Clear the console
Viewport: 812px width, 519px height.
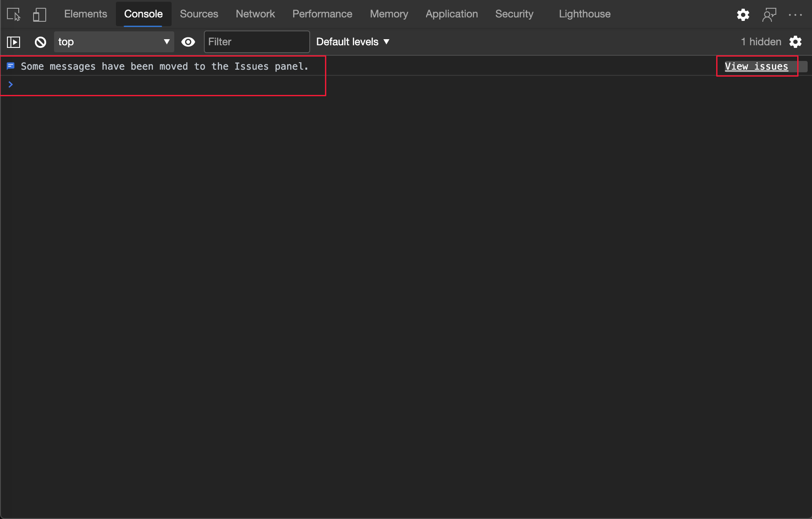click(40, 42)
